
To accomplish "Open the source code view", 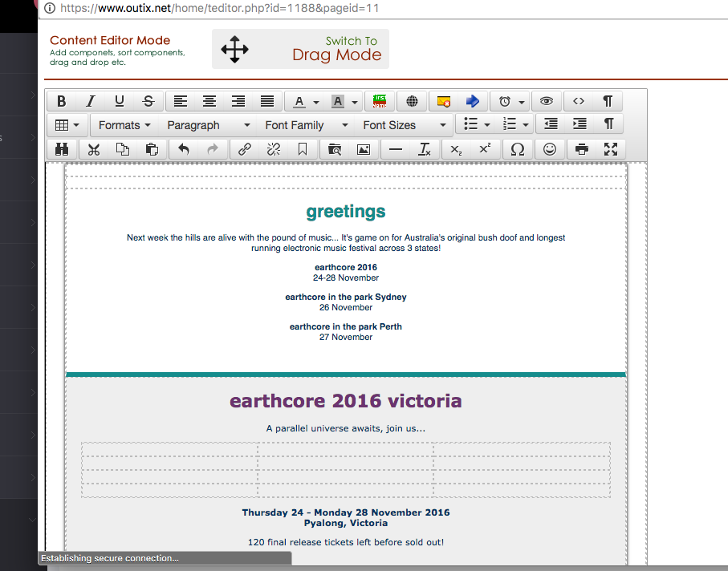I will click(579, 101).
